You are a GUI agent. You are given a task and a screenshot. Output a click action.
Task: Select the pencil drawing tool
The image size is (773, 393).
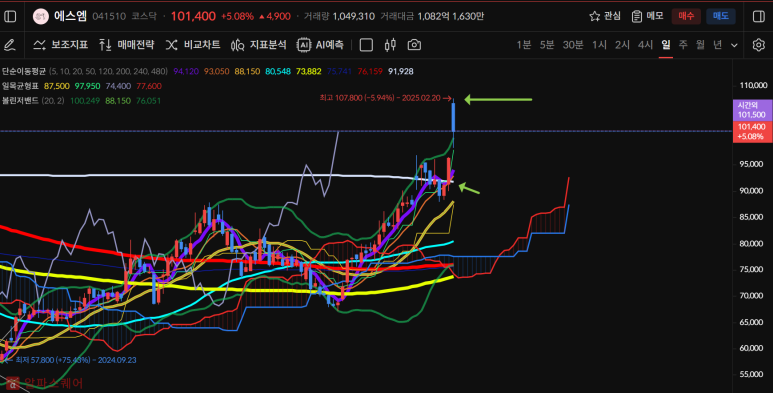click(x=10, y=45)
